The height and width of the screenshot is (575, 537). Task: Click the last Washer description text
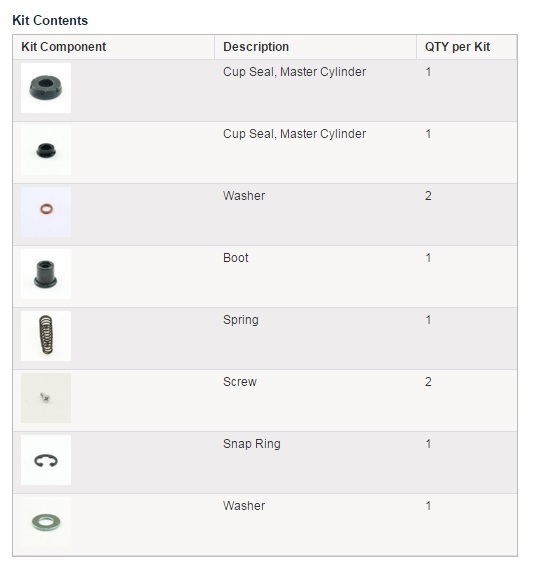point(244,506)
